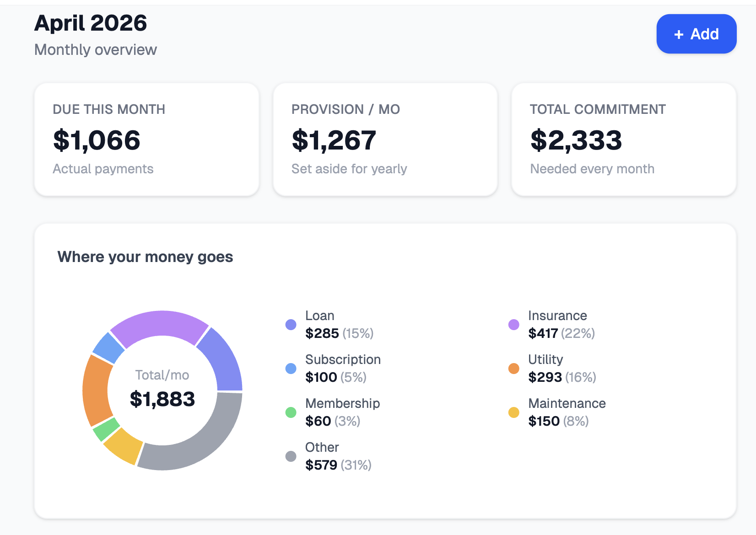Click the gray Other legend dot
Image resolution: width=756 pixels, height=535 pixels.
(291, 456)
